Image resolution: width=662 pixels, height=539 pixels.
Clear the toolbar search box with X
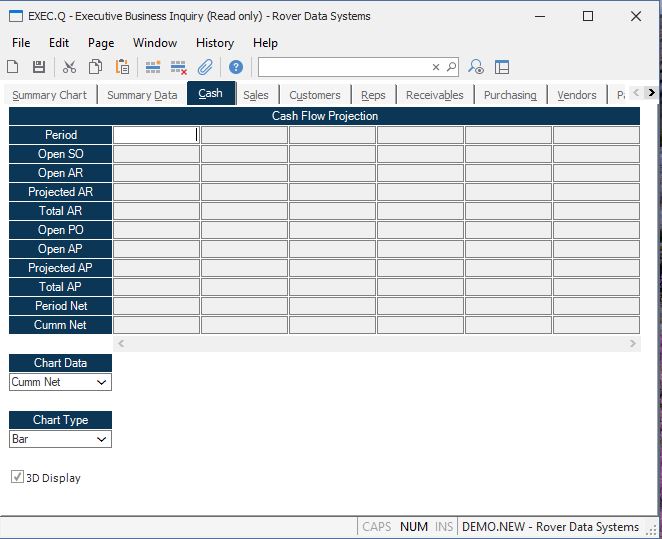(x=436, y=67)
